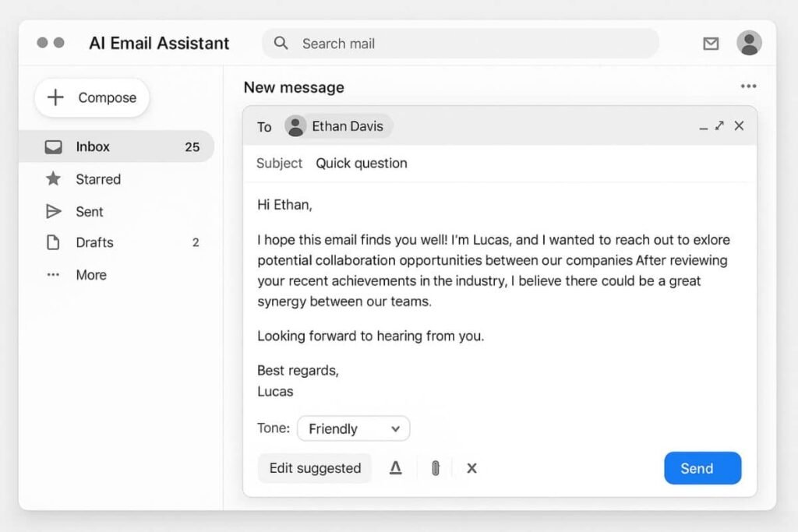Expand the More sidebar section
Image resolution: width=798 pixels, height=532 pixels.
pyautogui.click(x=90, y=275)
